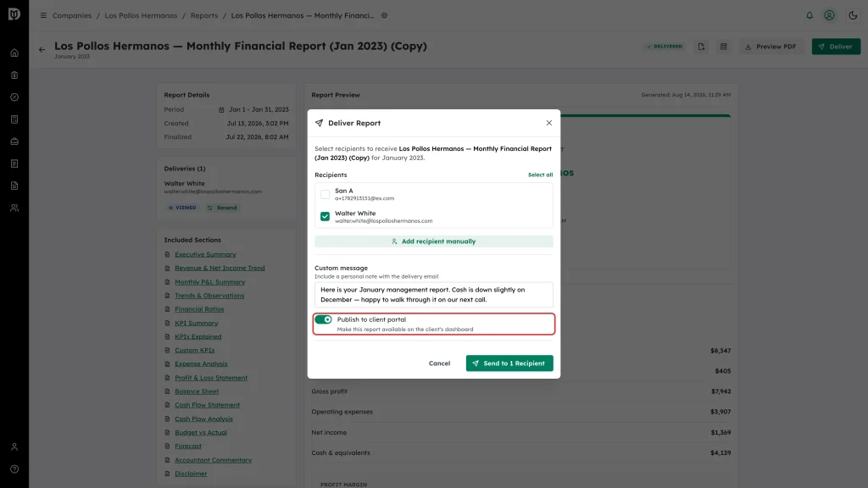Click the green Deliver button

(x=836, y=47)
